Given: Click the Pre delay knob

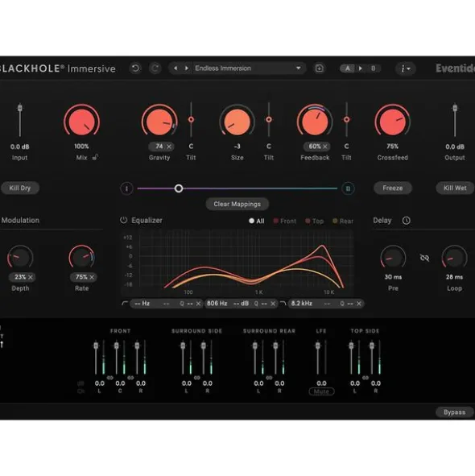Looking at the screenshot, I should click(x=393, y=258).
